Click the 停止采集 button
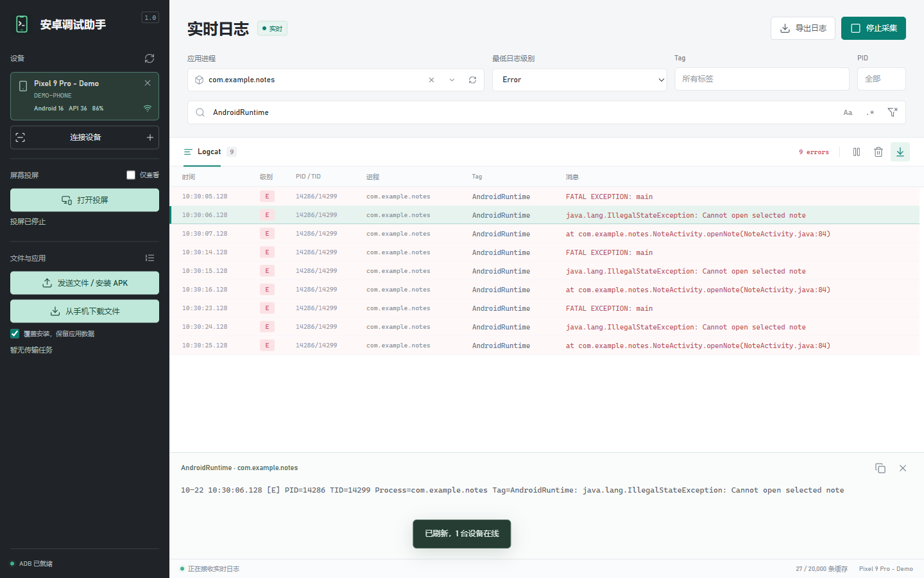 click(x=873, y=28)
